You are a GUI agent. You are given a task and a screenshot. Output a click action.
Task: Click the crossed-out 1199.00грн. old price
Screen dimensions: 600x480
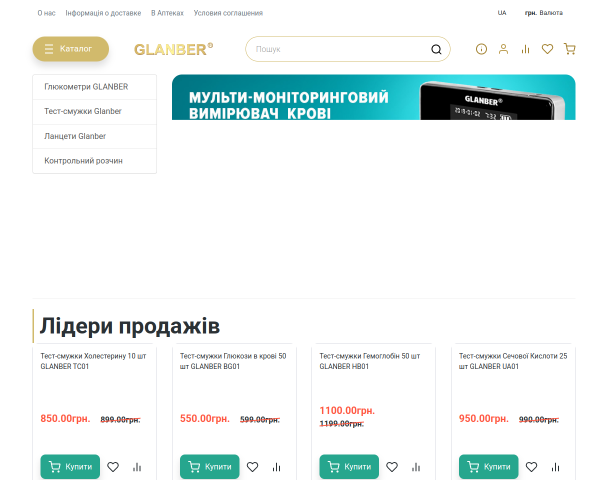coord(342,423)
